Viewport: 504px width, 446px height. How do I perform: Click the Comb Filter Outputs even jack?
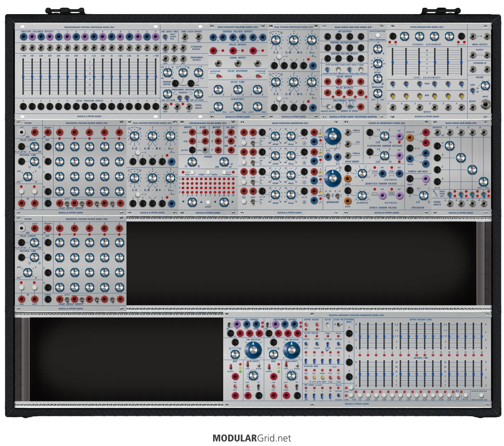pyautogui.click(x=184, y=36)
